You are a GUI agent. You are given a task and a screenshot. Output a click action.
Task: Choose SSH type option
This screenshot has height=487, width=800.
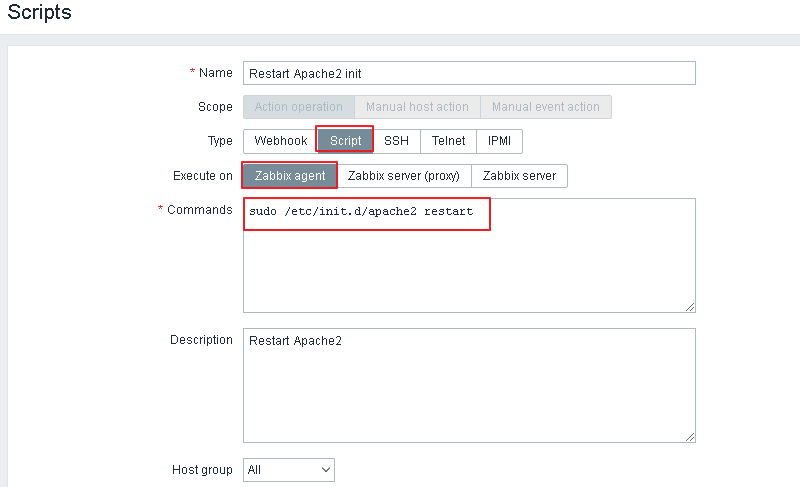click(x=396, y=141)
